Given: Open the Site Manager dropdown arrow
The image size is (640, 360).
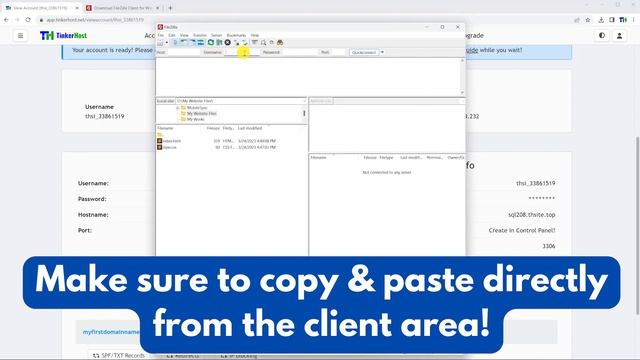Looking at the screenshot, I should coord(167,42).
